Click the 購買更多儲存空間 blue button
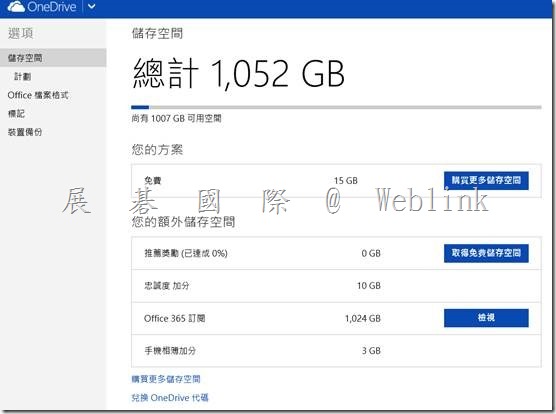The height and width of the screenshot is (414, 556). pyautogui.click(x=486, y=180)
